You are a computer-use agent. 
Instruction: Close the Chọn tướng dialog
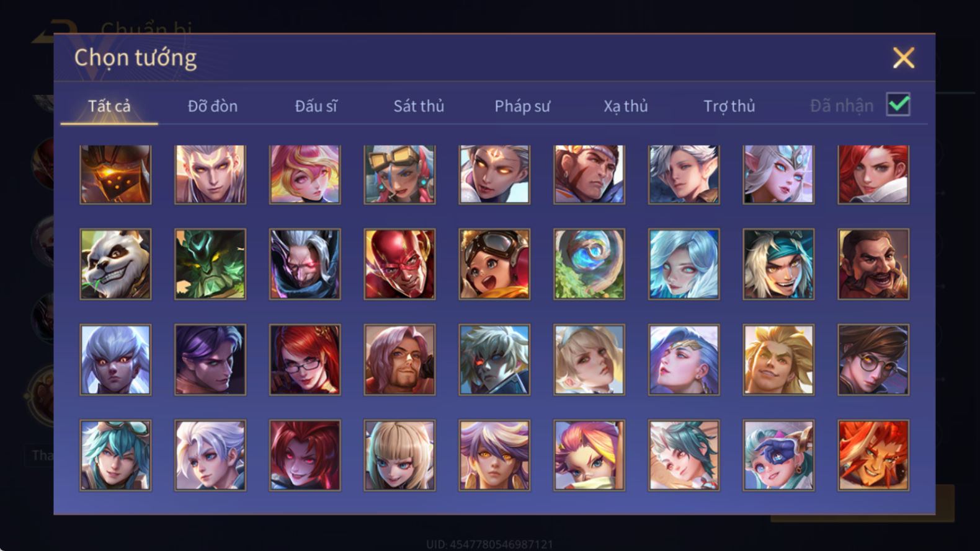(904, 58)
